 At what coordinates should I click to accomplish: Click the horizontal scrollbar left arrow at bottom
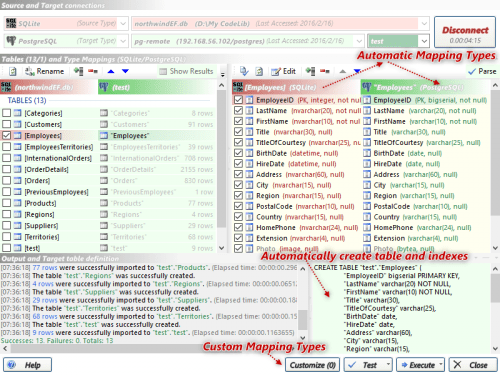[x=5, y=348]
